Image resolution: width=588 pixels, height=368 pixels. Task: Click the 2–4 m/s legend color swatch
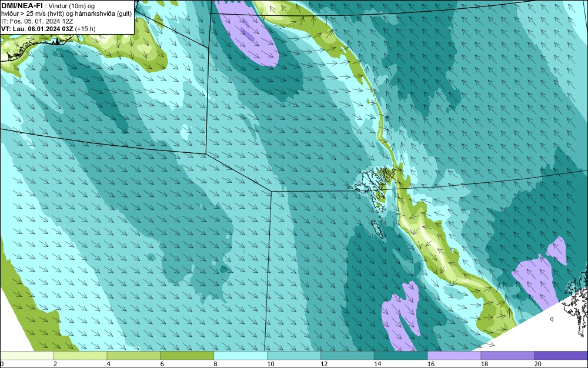click(80, 355)
